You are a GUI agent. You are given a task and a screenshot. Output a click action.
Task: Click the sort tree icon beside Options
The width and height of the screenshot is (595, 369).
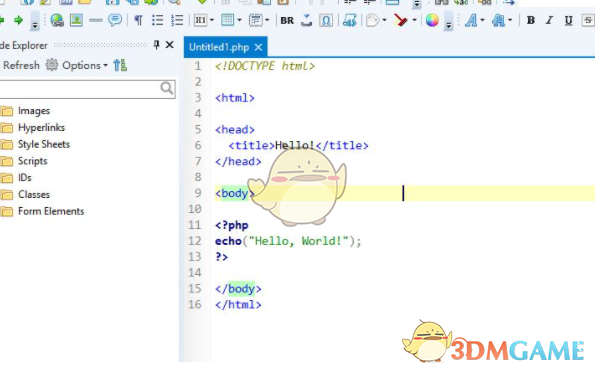[120, 65]
